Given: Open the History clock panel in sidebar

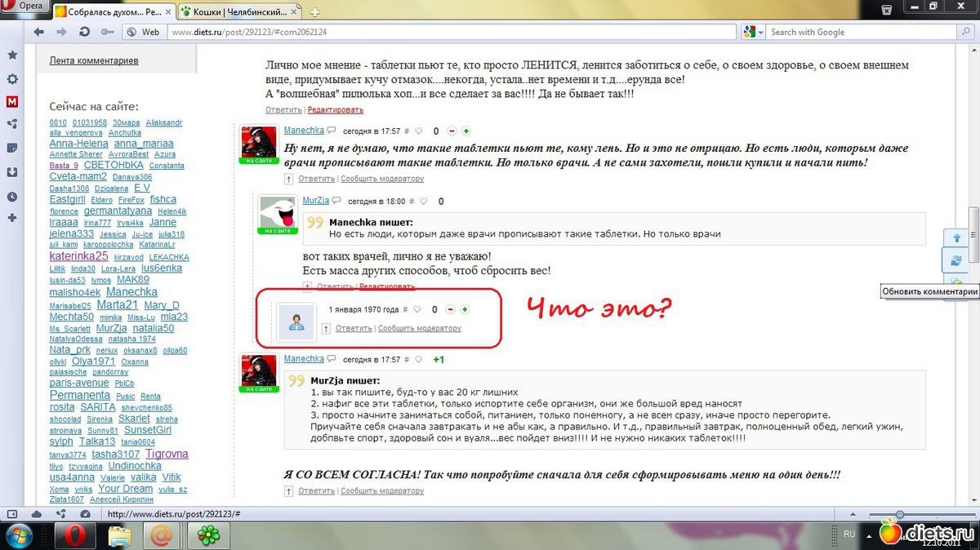Looking at the screenshot, I should (x=12, y=197).
